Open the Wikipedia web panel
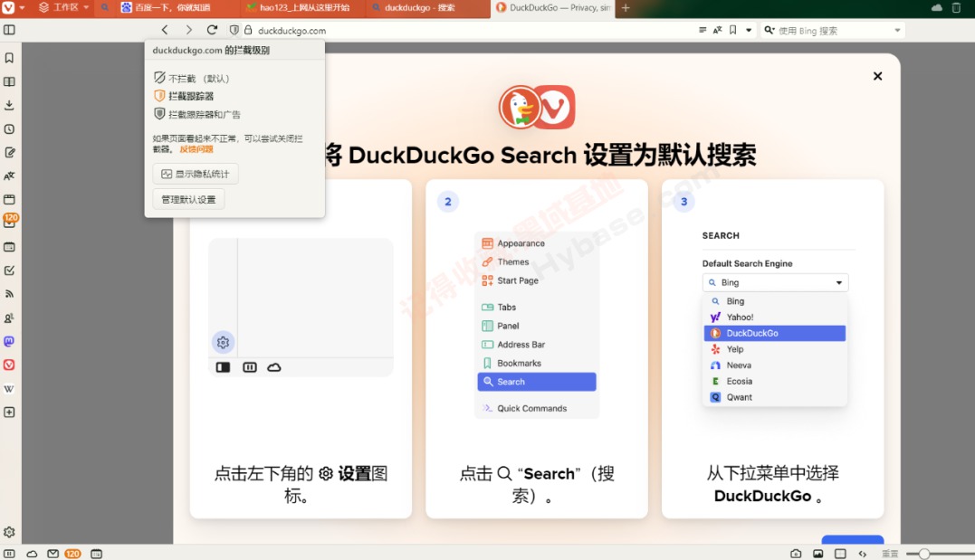Viewport: 975px width, 560px height. [9, 388]
